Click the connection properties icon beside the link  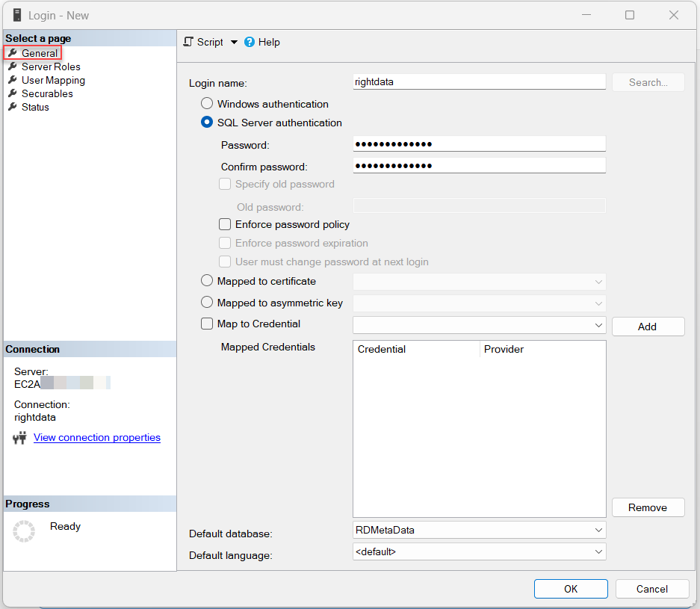20,438
